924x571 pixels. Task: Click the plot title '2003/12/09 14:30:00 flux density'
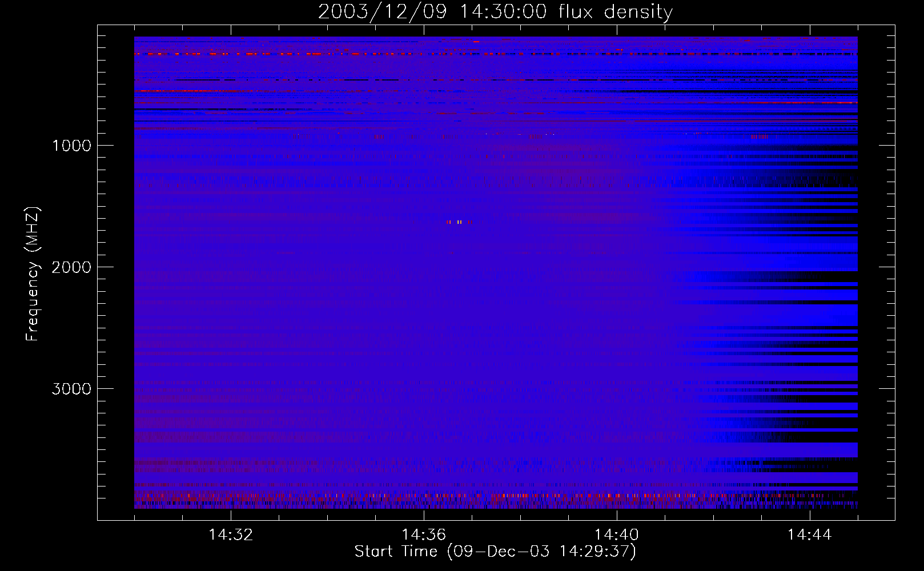pyautogui.click(x=495, y=11)
